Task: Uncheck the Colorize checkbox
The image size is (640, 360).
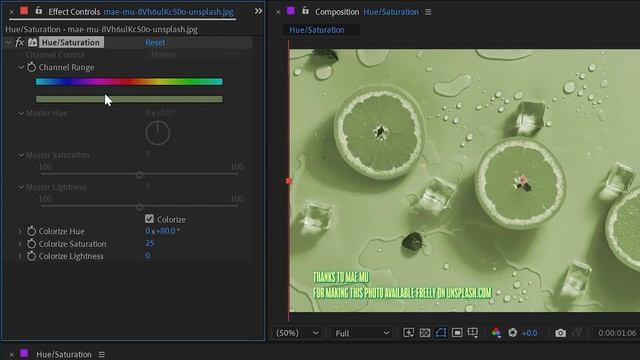Action: pyautogui.click(x=149, y=219)
